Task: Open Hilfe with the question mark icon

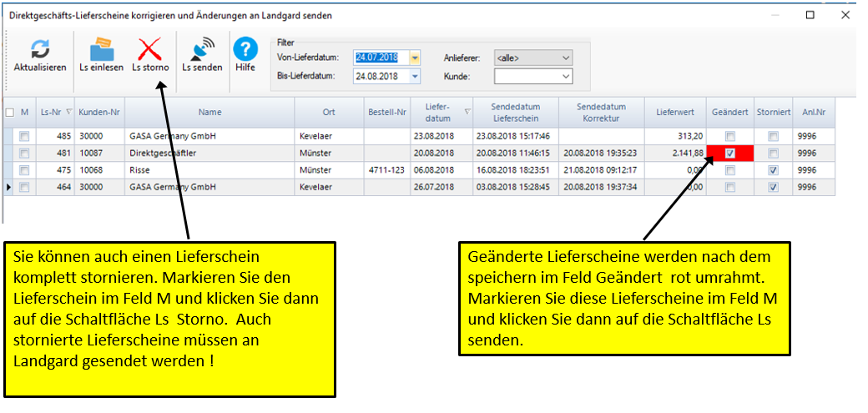Action: click(x=245, y=48)
